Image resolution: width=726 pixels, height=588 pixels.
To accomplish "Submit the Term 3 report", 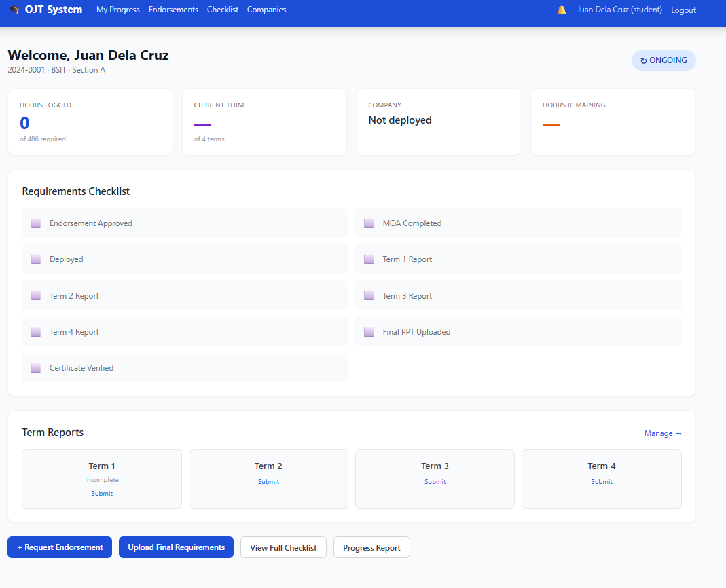I will point(435,482).
